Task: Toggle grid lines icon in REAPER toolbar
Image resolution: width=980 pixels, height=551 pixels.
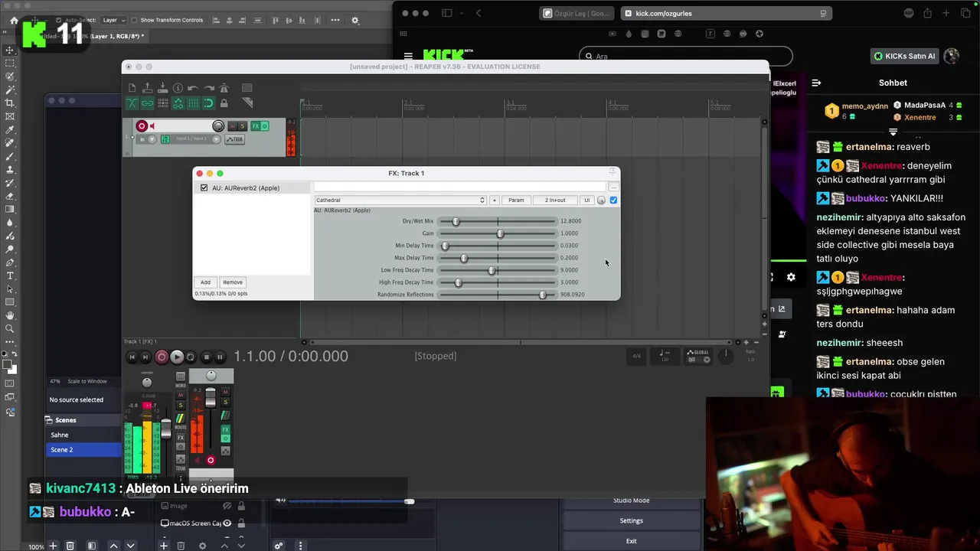Action: (x=194, y=103)
